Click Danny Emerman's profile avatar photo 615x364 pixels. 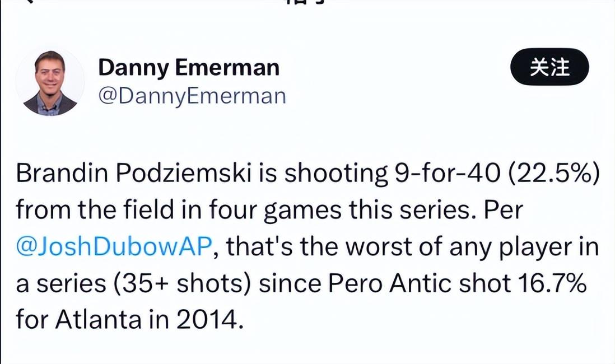(49, 83)
